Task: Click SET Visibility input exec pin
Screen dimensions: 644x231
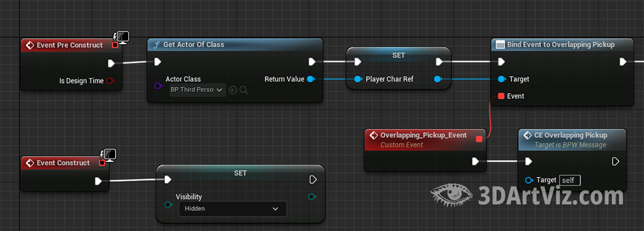Action: (167, 179)
